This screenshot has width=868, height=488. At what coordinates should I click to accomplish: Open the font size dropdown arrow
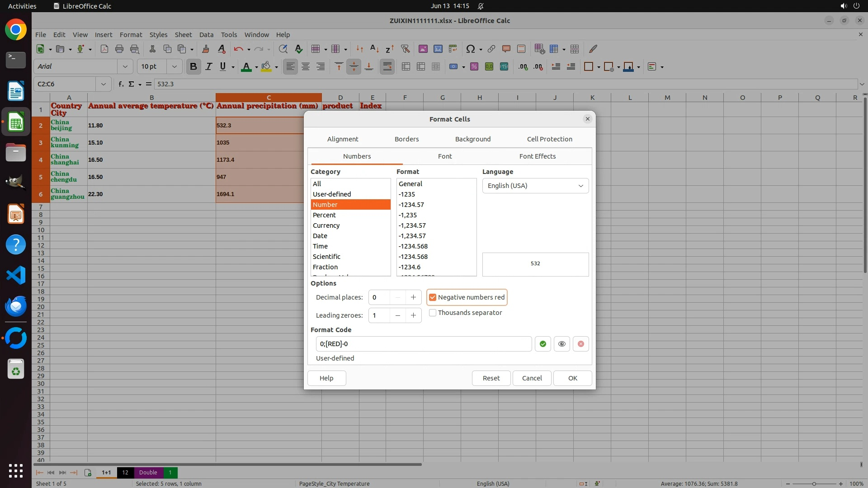(174, 67)
